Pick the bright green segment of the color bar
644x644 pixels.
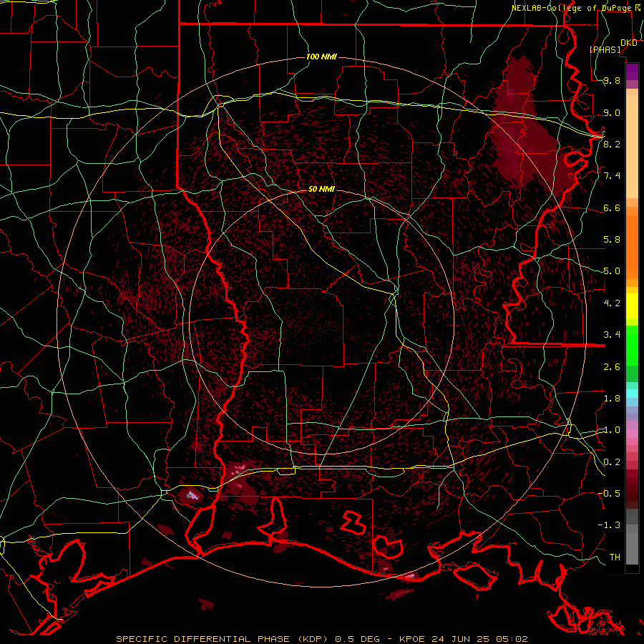pyautogui.click(x=632, y=345)
